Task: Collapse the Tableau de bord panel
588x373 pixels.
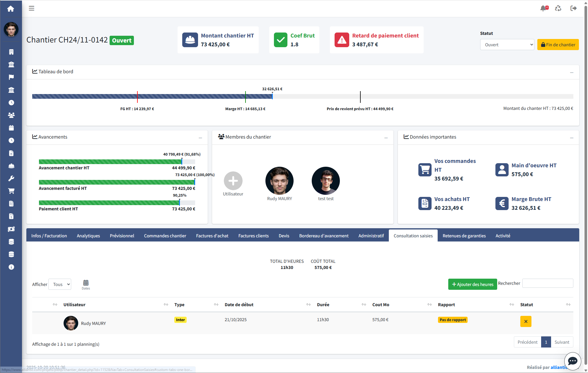Action: click(x=572, y=72)
